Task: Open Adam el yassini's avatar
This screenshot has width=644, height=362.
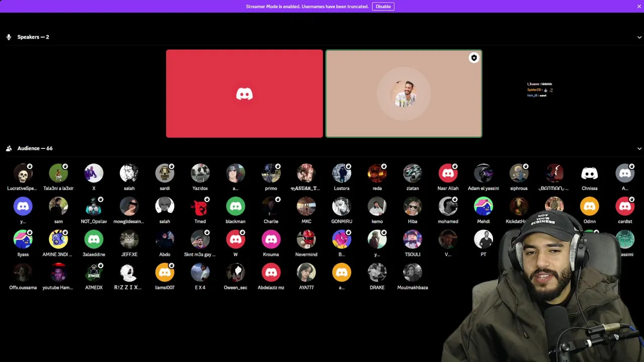Action: 484,173
